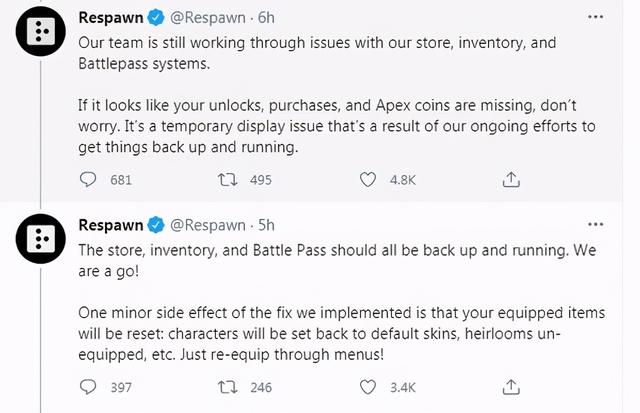This screenshot has width=640, height=413.
Task: Click the reply icon on the first tweet
Action: 87,180
